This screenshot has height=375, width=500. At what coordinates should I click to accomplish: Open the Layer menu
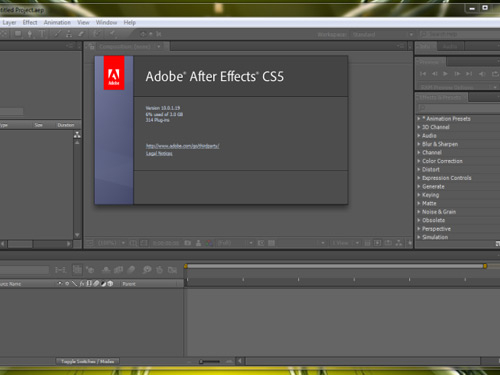pos(9,22)
